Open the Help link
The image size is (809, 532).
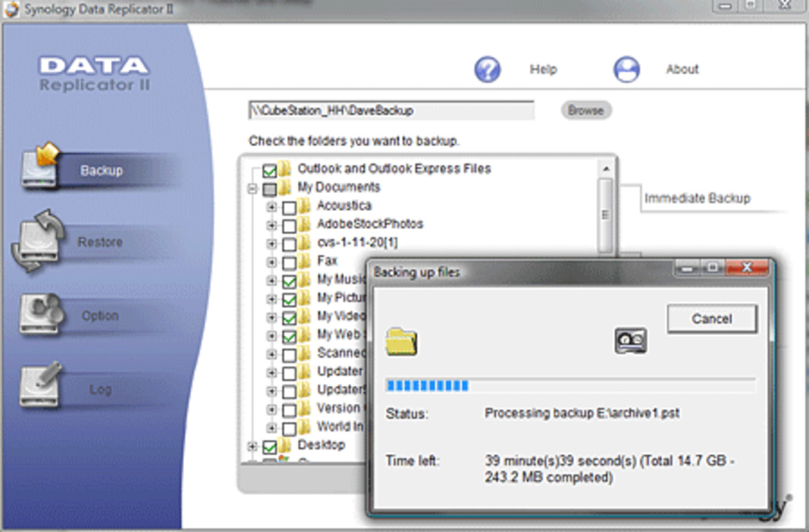tap(543, 69)
